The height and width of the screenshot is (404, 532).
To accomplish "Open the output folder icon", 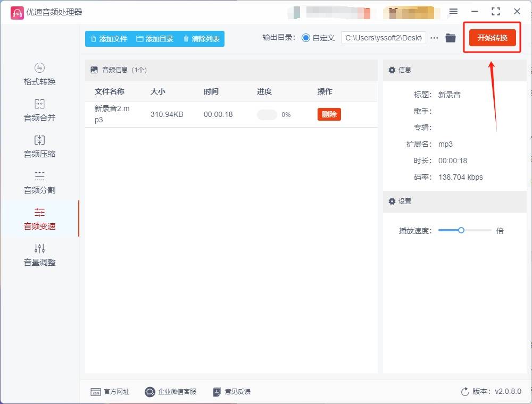I will (x=451, y=38).
